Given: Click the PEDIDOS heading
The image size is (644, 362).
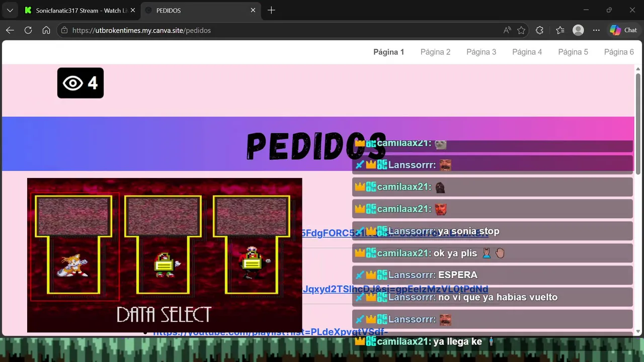Looking at the screenshot, I should coord(316,146).
